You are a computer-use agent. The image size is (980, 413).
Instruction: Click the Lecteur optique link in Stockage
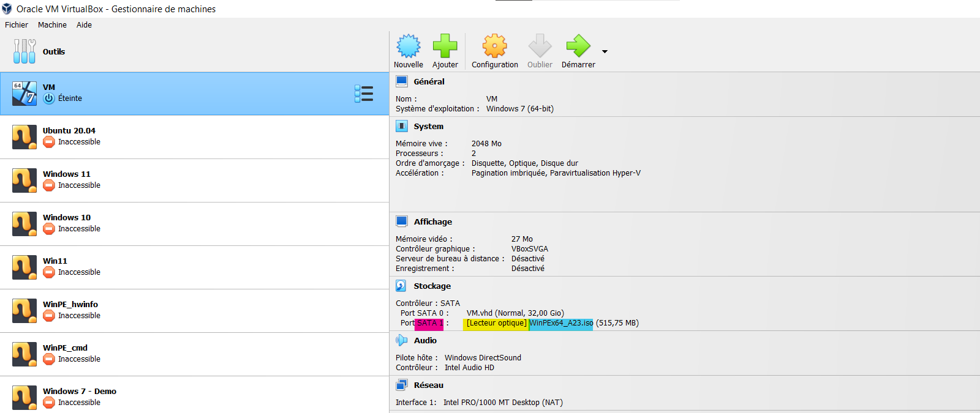coord(496,323)
